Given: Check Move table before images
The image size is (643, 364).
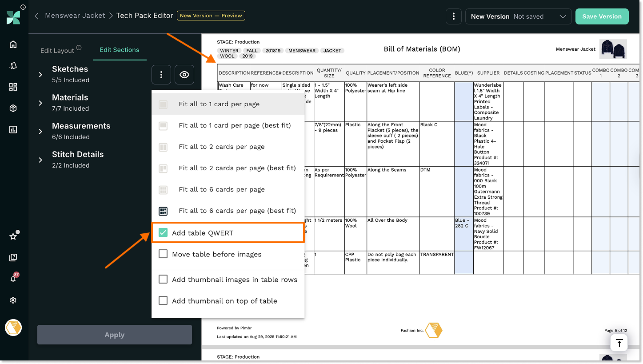Looking at the screenshot, I should [x=163, y=254].
